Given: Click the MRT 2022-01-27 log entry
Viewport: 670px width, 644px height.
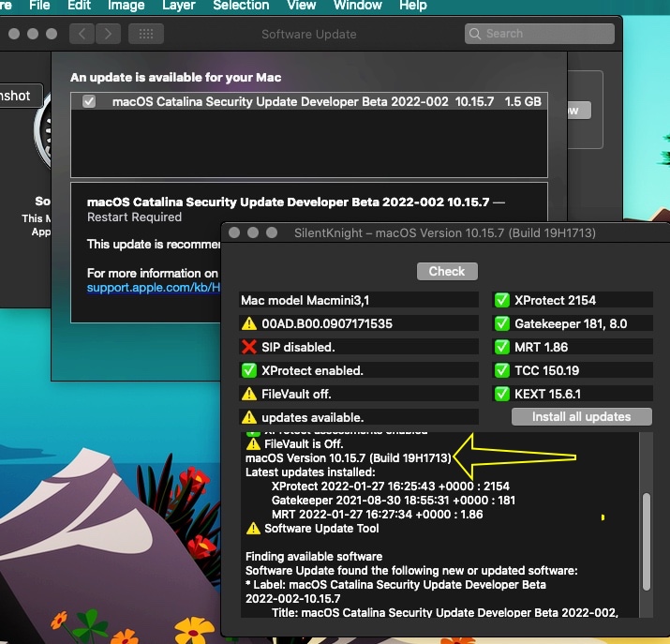Looking at the screenshot, I should (x=378, y=515).
